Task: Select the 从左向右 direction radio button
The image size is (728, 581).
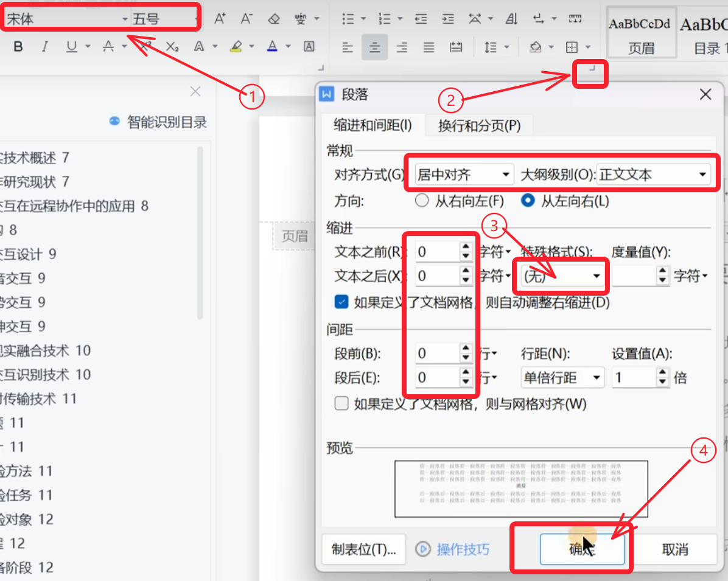Action: [528, 201]
